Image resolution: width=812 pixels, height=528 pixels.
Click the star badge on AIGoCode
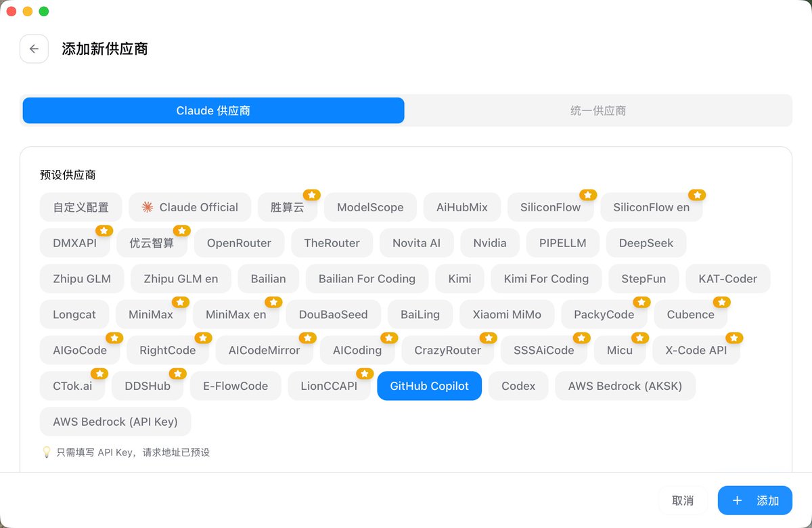(x=114, y=338)
